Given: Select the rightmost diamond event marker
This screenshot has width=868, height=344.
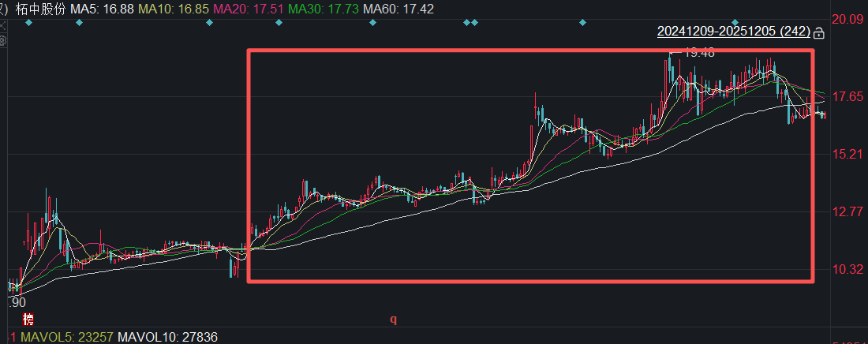Looking at the screenshot, I should [x=735, y=23].
